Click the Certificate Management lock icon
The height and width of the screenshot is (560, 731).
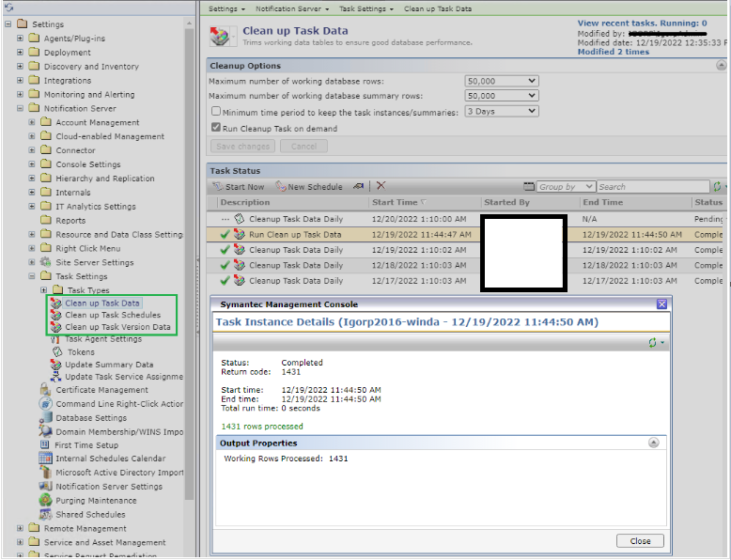pyautogui.click(x=47, y=390)
